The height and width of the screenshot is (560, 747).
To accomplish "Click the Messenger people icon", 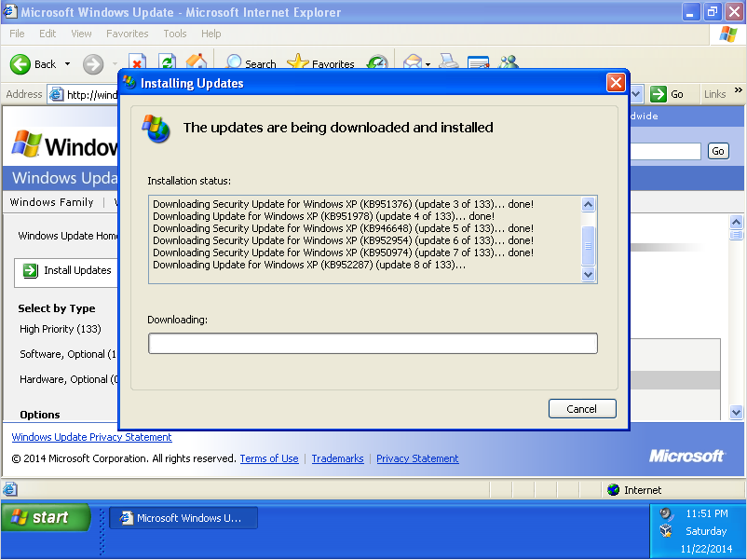I will (x=509, y=61).
